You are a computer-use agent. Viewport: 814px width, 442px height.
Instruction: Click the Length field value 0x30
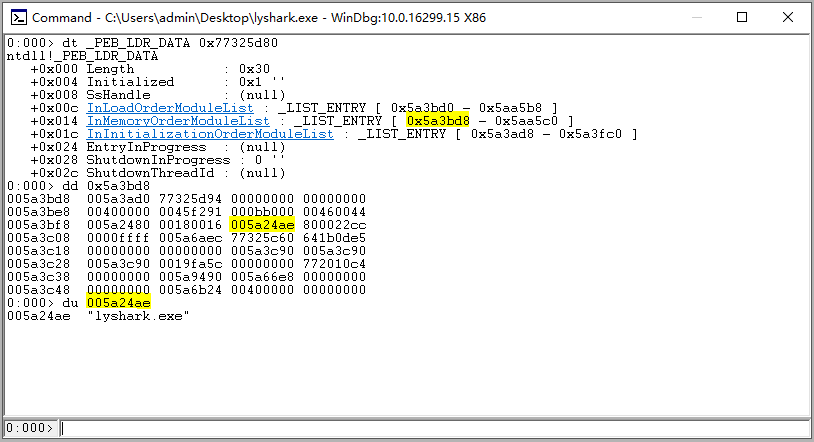click(254, 69)
